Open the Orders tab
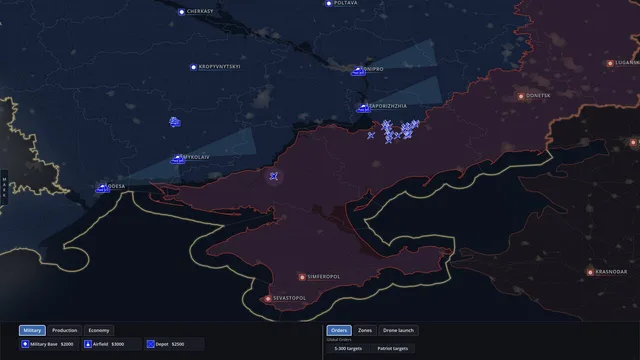This screenshot has width=640, height=360. (x=339, y=330)
